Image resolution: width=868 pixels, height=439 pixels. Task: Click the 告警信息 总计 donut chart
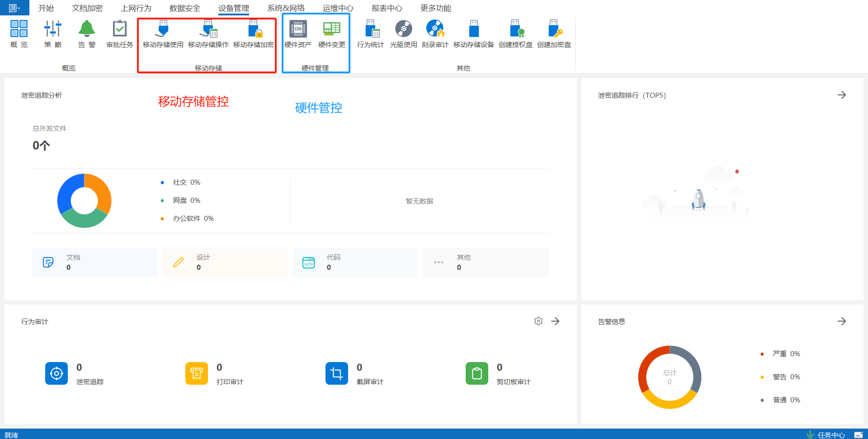(x=670, y=377)
